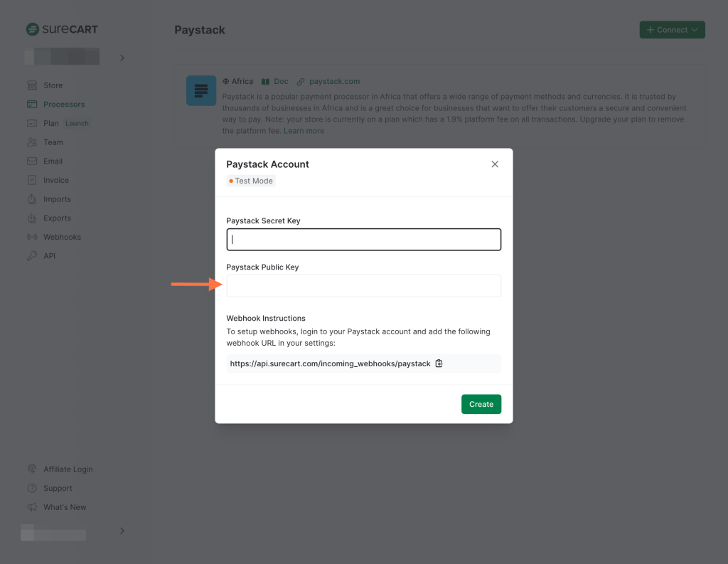Screen dimensions: 728x564
Task: Select the Invoice sidebar icon
Action: [31, 180]
